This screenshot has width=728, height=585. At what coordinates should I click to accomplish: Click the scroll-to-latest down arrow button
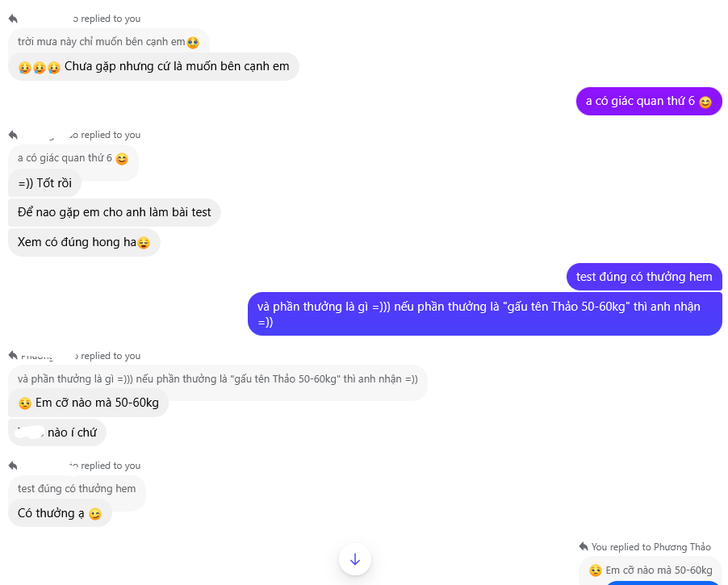tap(355, 558)
